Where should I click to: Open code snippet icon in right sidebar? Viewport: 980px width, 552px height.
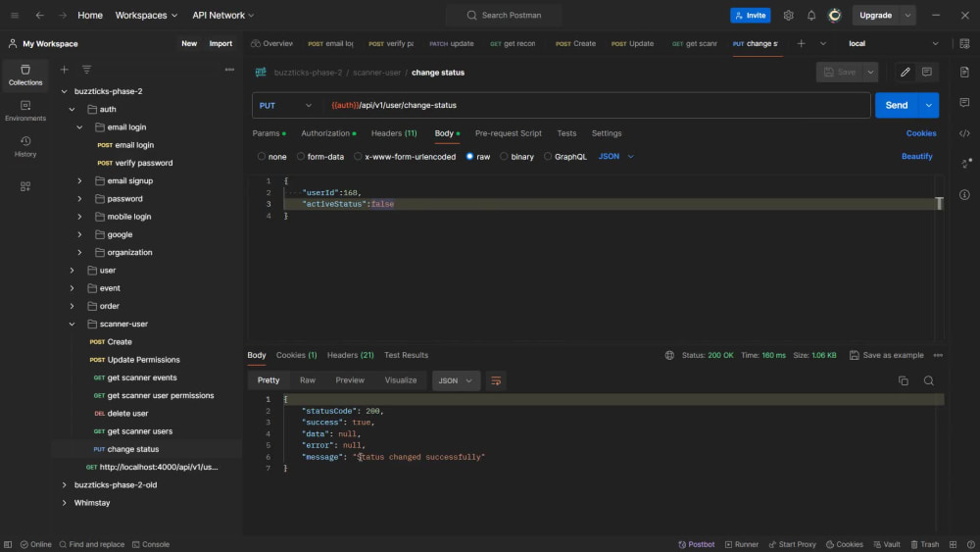coord(964,133)
